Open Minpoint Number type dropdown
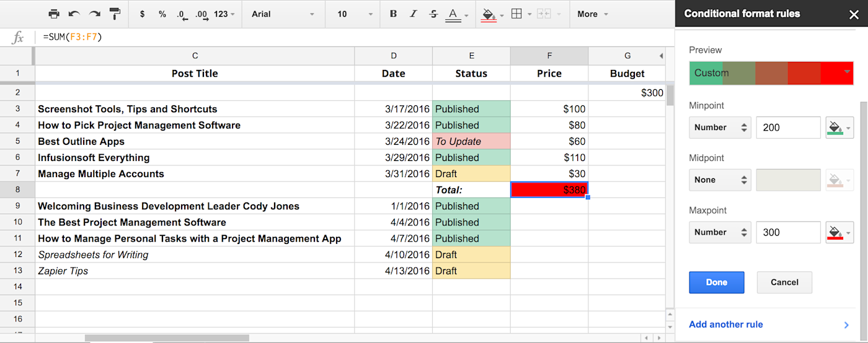Viewport: 868px width, 343px height. pos(720,128)
